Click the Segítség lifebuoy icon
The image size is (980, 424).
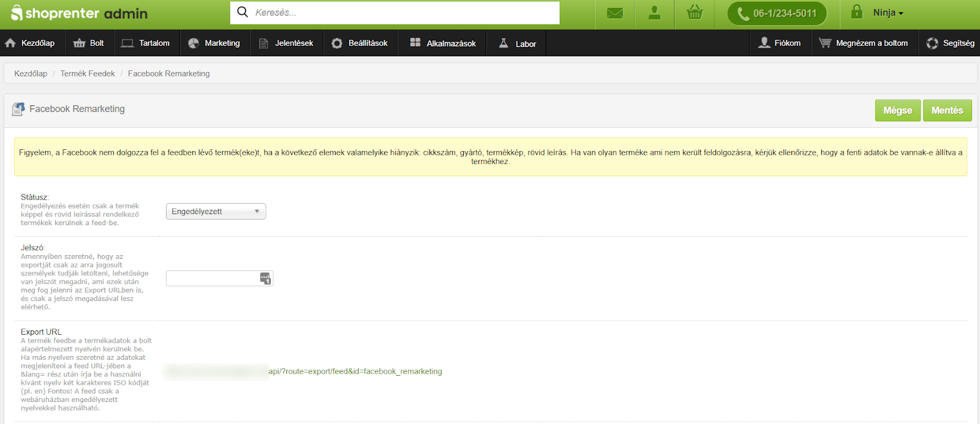point(932,43)
